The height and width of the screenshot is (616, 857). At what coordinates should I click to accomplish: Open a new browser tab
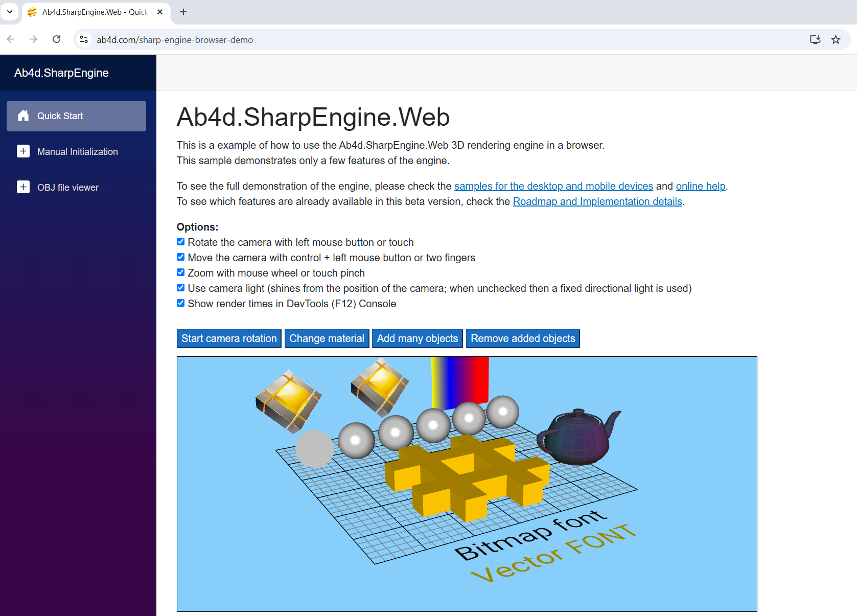coord(183,12)
